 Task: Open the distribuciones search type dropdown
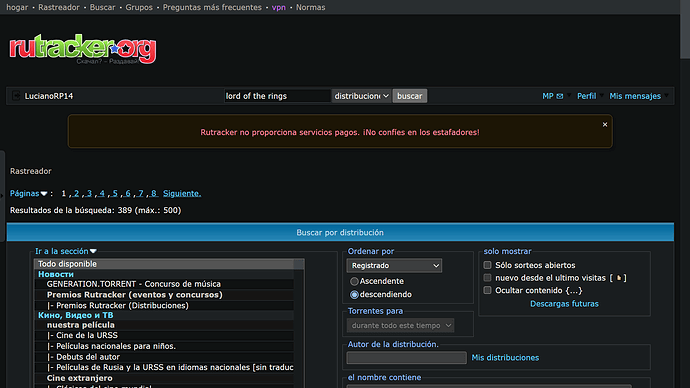pyautogui.click(x=361, y=96)
